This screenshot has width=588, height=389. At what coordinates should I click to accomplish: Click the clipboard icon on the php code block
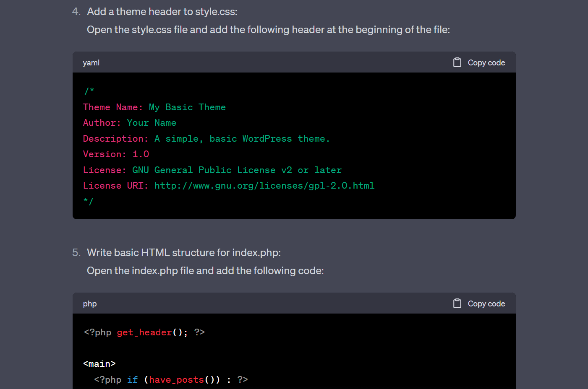(457, 303)
